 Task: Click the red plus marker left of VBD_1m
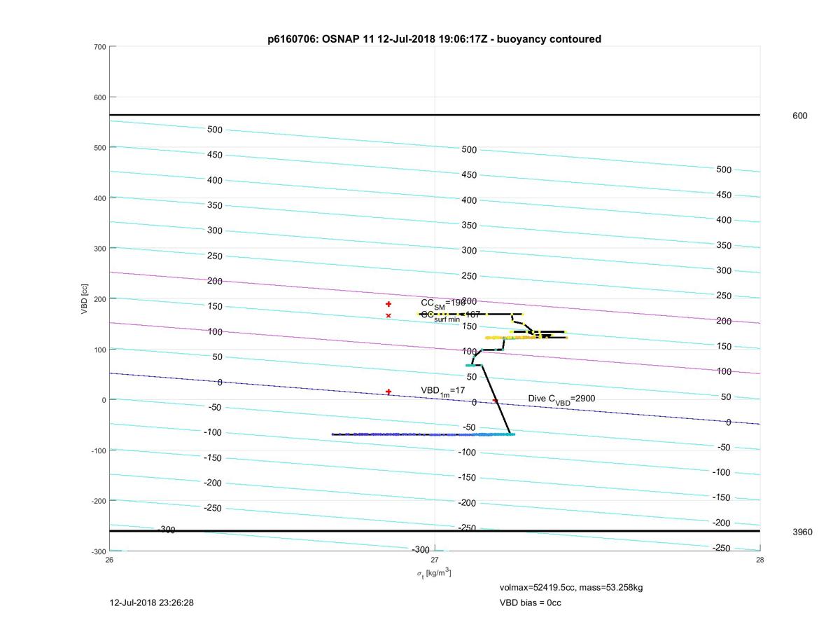(x=388, y=392)
